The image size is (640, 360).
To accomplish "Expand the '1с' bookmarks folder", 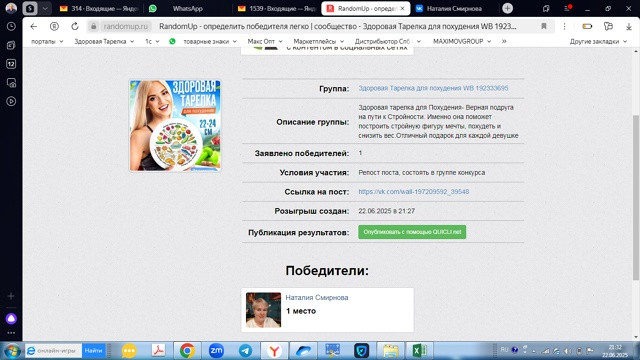I will [152, 41].
